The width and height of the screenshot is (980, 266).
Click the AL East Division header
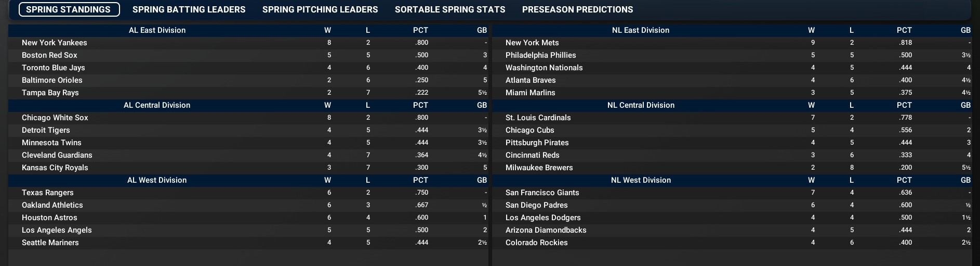[157, 30]
